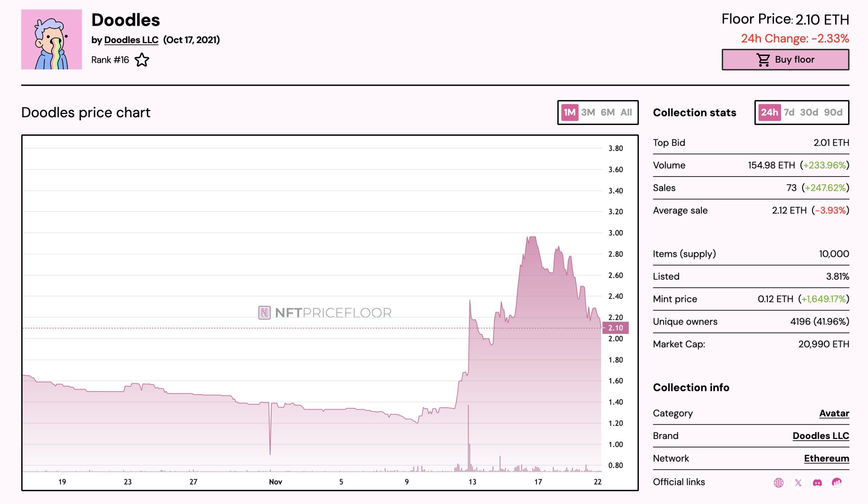This screenshot has height=504, width=868.
Task: Click the Average sale value '2.12 ETH'
Action: tap(789, 210)
